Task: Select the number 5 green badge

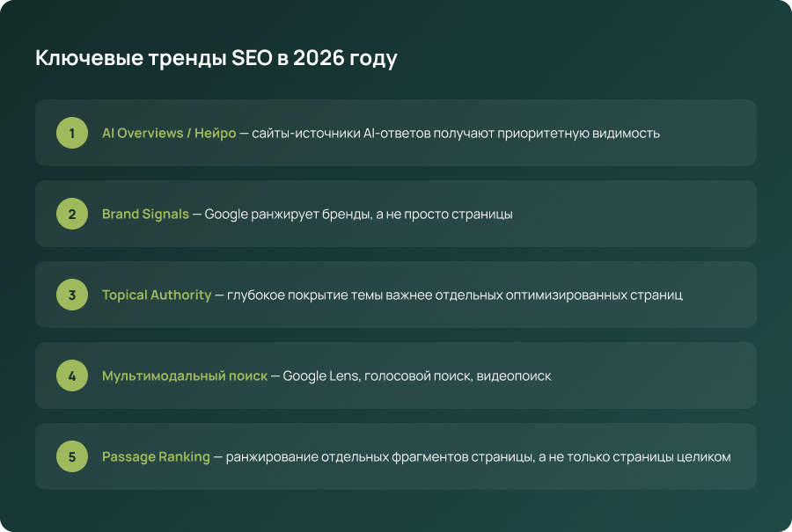Action: click(x=72, y=457)
